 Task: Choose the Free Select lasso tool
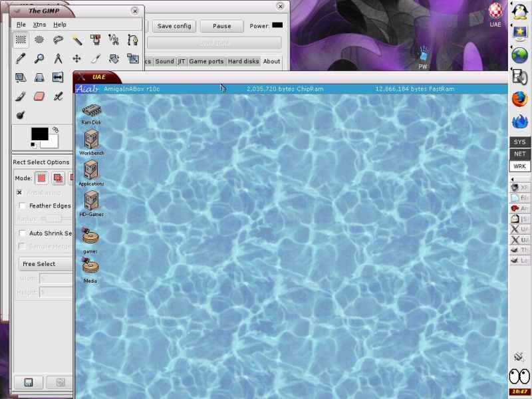[x=58, y=40]
